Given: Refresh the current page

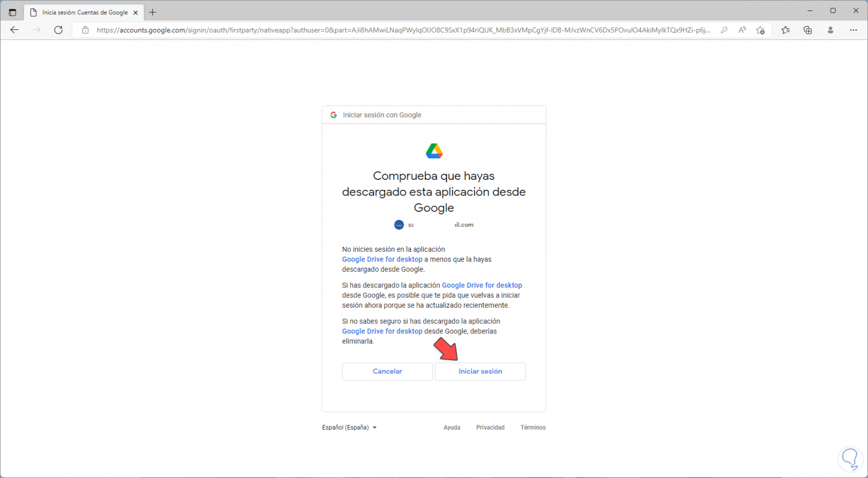Looking at the screenshot, I should coord(58,30).
